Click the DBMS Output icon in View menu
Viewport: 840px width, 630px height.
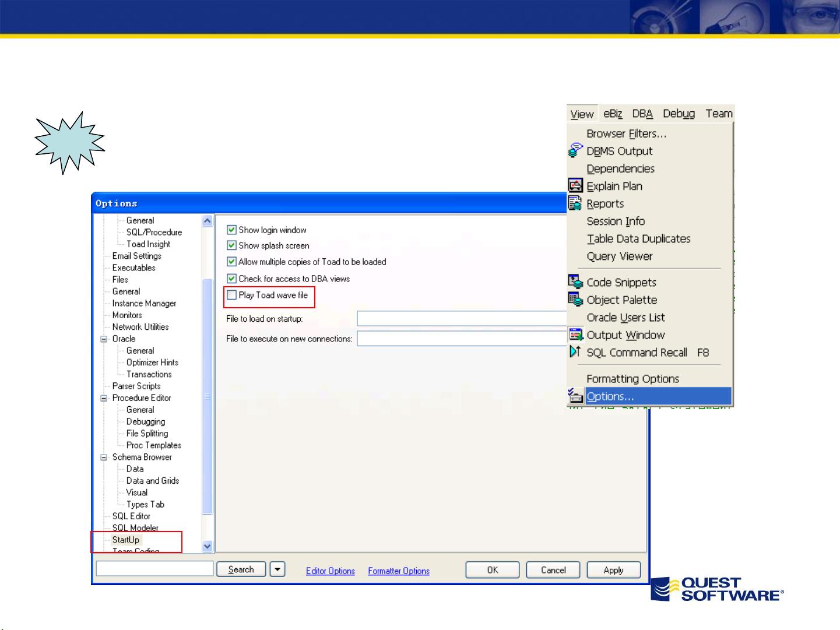click(575, 150)
